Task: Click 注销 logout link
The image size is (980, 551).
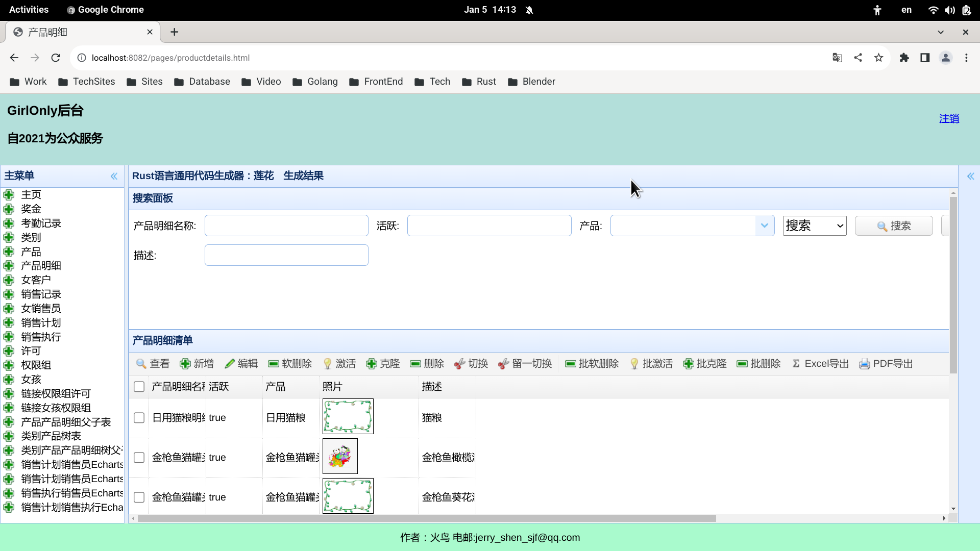Action: [x=949, y=118]
